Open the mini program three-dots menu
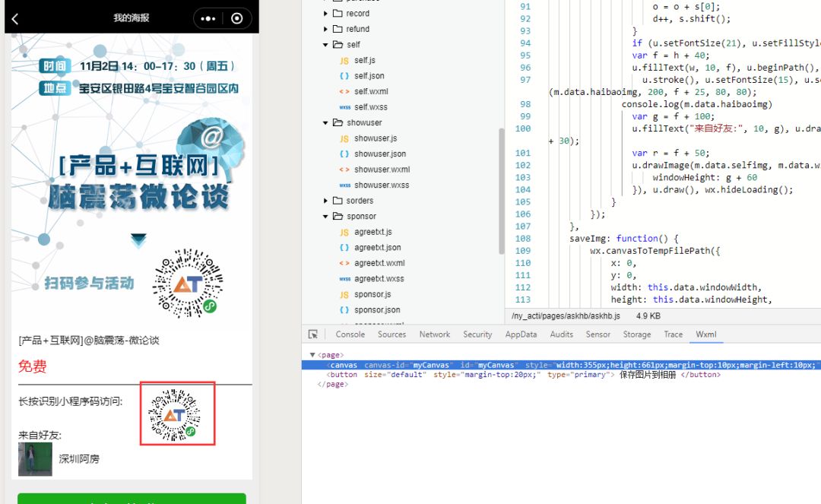This screenshot has height=504, width=821. [x=208, y=19]
